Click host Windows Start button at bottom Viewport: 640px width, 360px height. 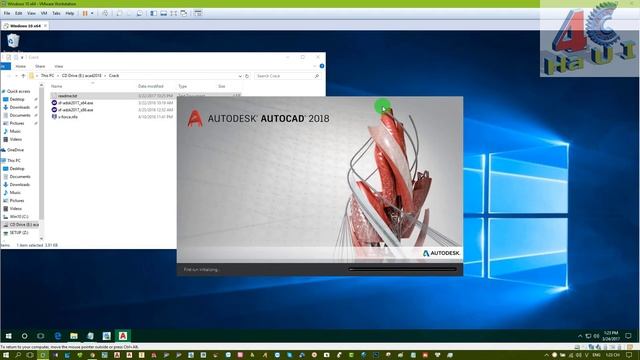(6, 355)
